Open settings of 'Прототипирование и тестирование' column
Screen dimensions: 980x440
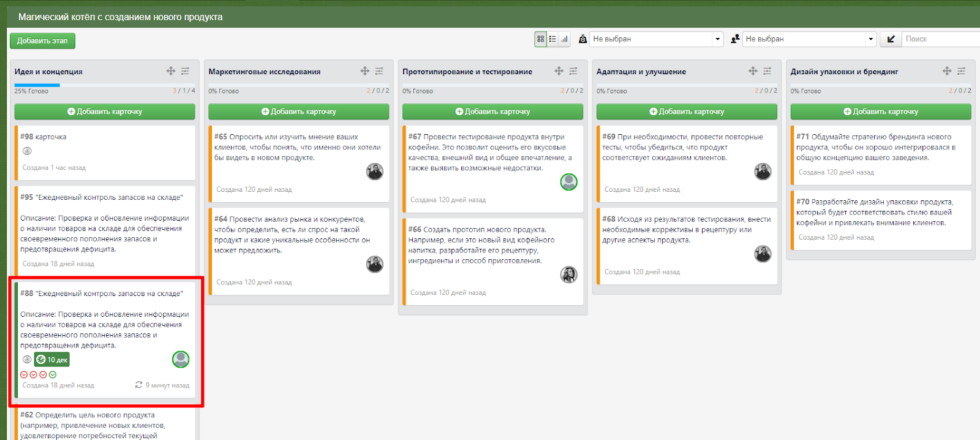573,71
